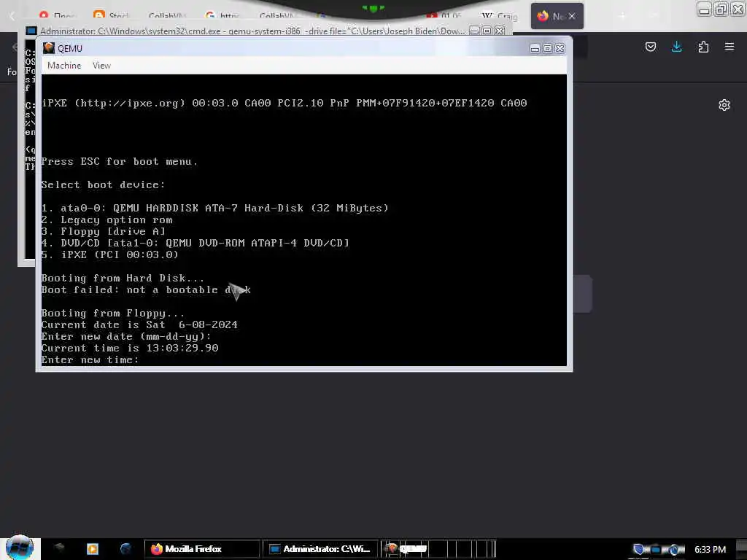Click 'Booting from Hard Disk...' line
The height and width of the screenshot is (560, 747).
pyautogui.click(x=123, y=278)
